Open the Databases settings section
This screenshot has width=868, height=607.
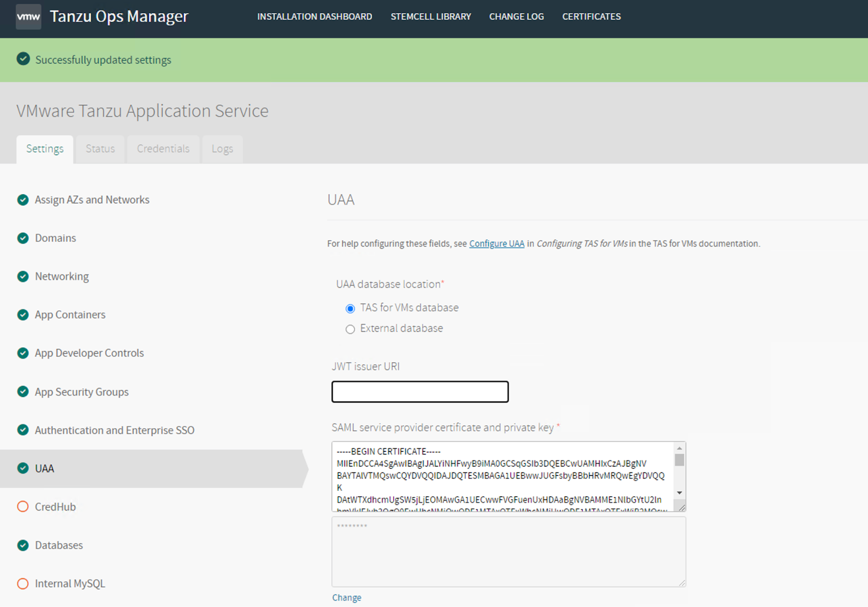(x=59, y=545)
